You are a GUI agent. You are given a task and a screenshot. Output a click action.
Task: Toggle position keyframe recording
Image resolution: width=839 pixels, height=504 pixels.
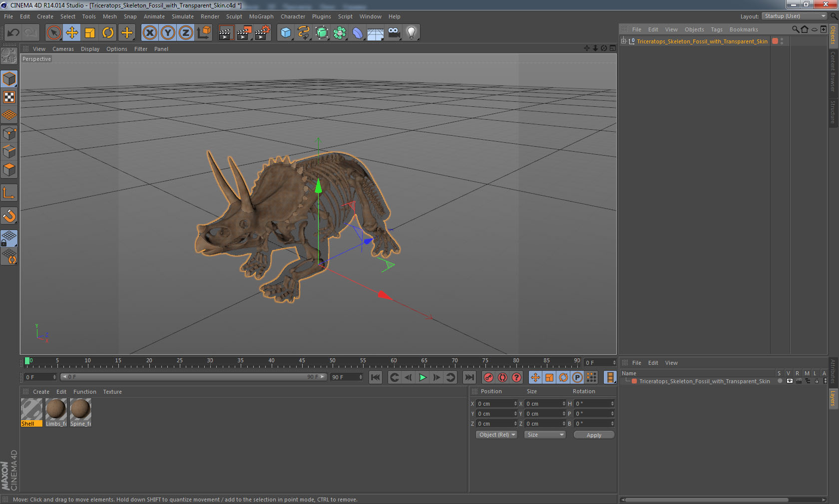coord(535,377)
